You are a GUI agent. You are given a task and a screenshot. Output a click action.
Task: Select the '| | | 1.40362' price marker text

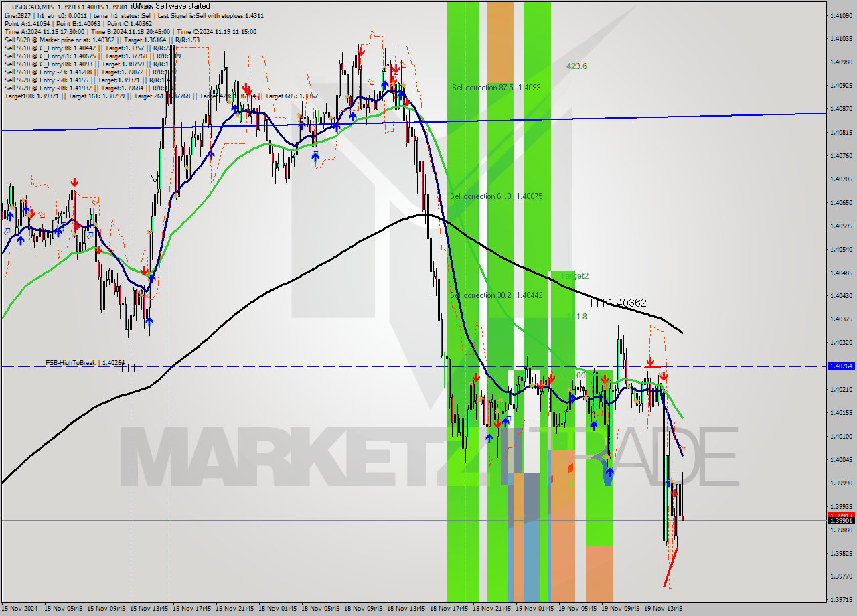click(x=619, y=303)
